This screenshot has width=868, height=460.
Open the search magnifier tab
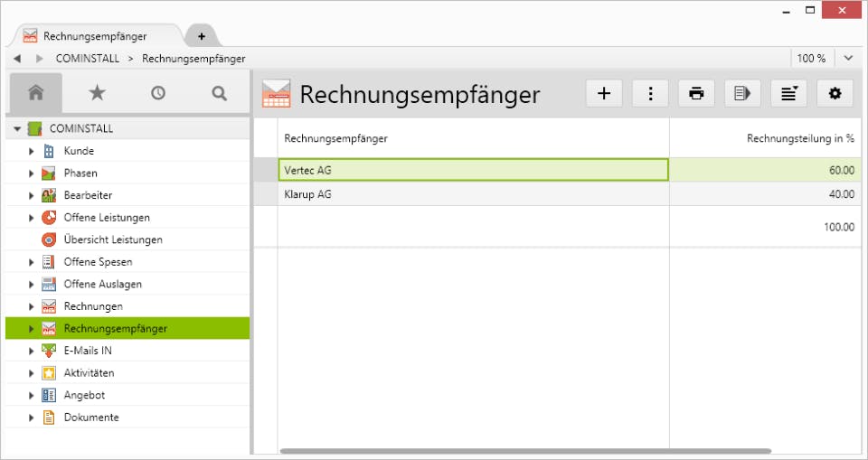pos(219,93)
